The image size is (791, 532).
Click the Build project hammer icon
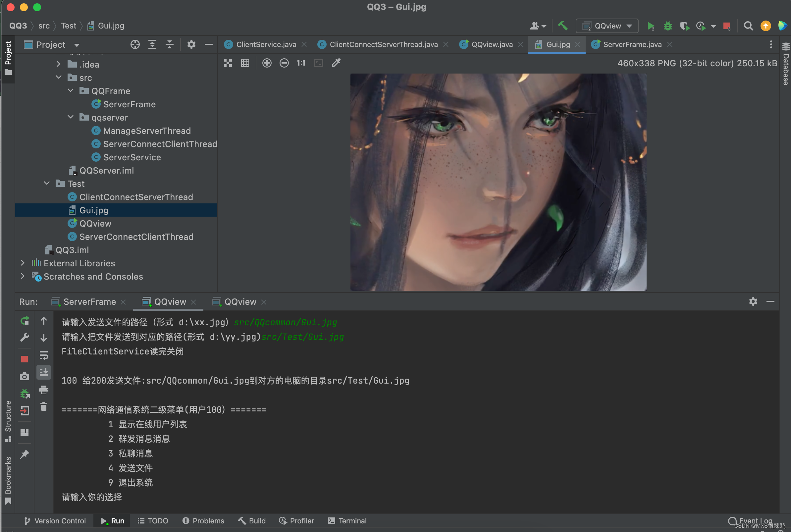coord(563,26)
